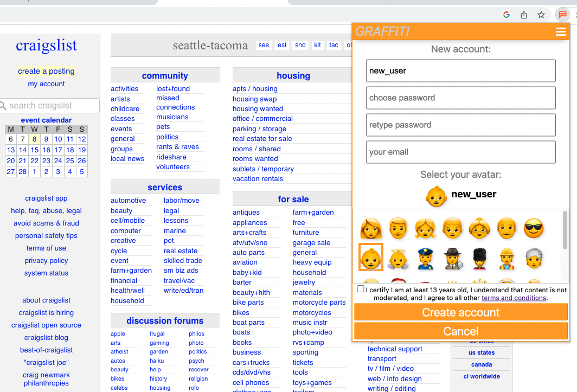Switch to the sno area tab
Viewport: 577px width, 392px height.
pos(300,45)
